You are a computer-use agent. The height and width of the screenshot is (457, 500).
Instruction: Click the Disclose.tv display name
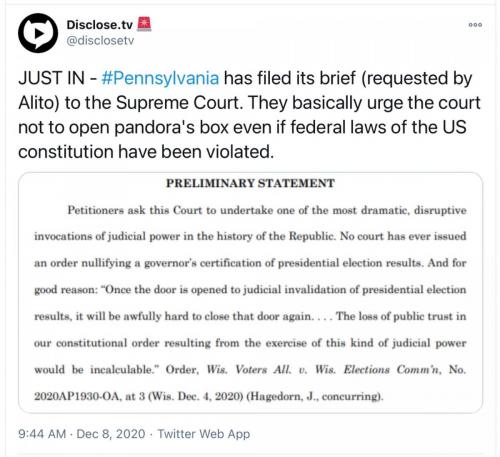tap(99, 24)
